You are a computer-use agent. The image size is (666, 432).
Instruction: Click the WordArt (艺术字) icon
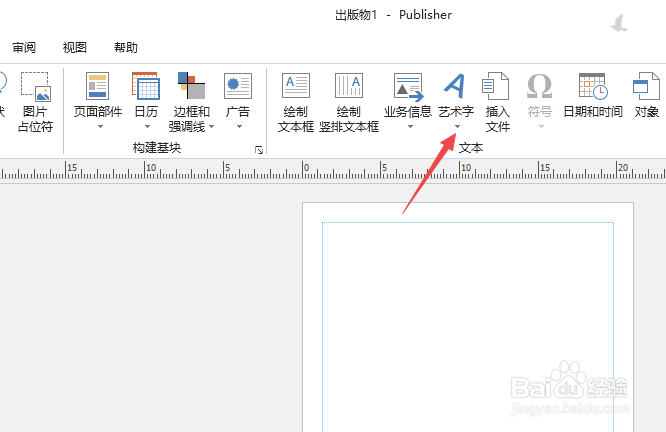455,86
